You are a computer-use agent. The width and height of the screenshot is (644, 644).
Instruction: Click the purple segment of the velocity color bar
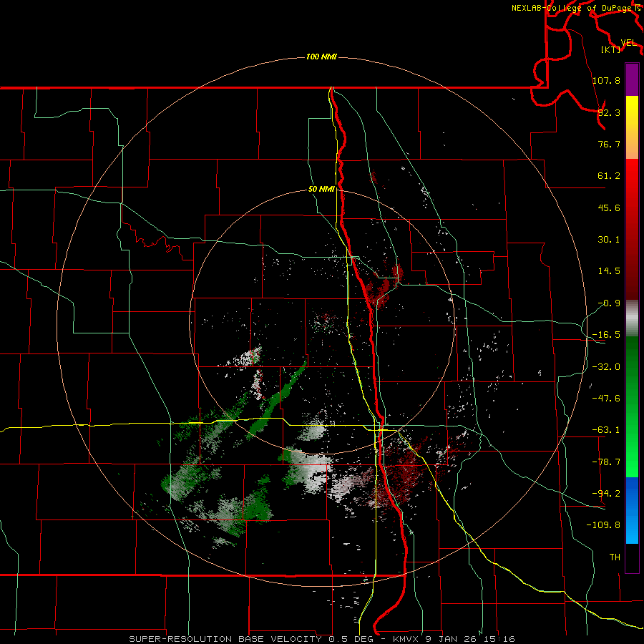[x=632, y=79]
